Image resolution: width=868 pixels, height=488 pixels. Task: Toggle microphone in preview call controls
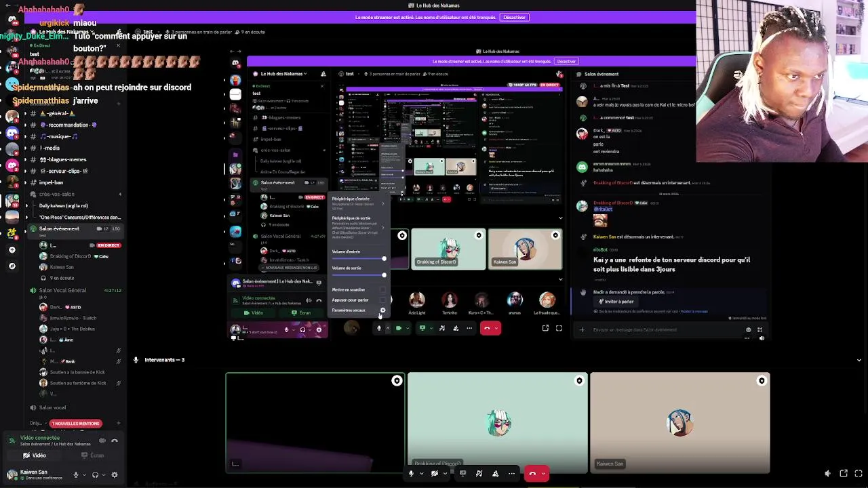coord(379,328)
